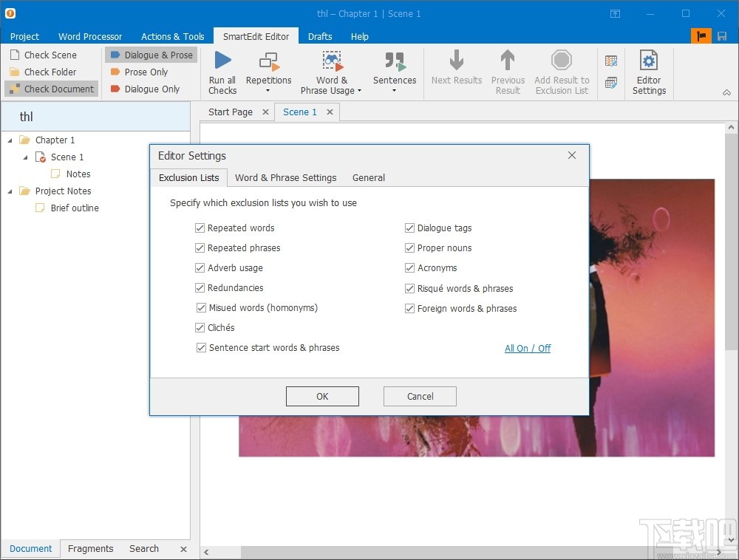Confirm settings with the OK button
Viewport: 739px width, 560px height.
pyautogui.click(x=322, y=396)
